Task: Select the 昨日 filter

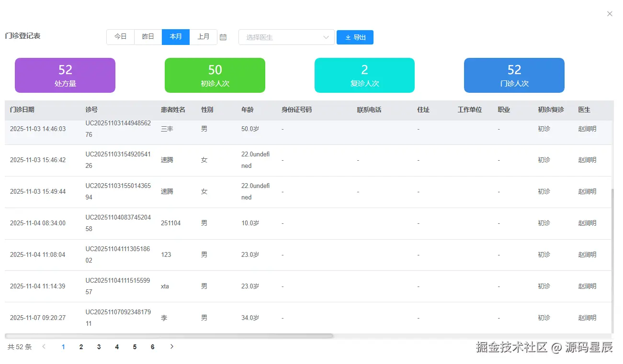Action: click(x=148, y=37)
